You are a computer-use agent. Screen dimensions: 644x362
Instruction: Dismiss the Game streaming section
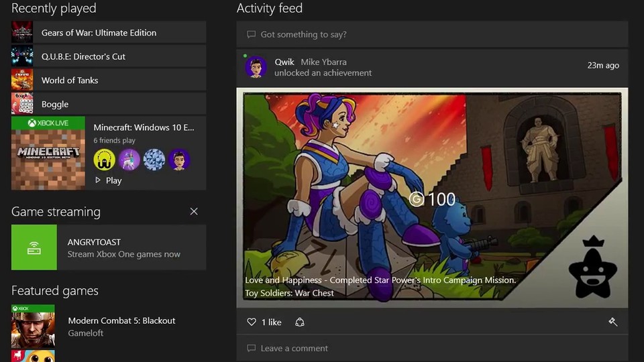click(x=194, y=212)
